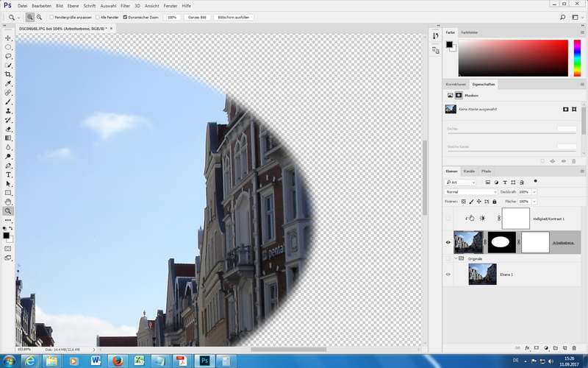Select the Eraser tool
Viewport: 588px width, 368px height.
(x=8, y=129)
